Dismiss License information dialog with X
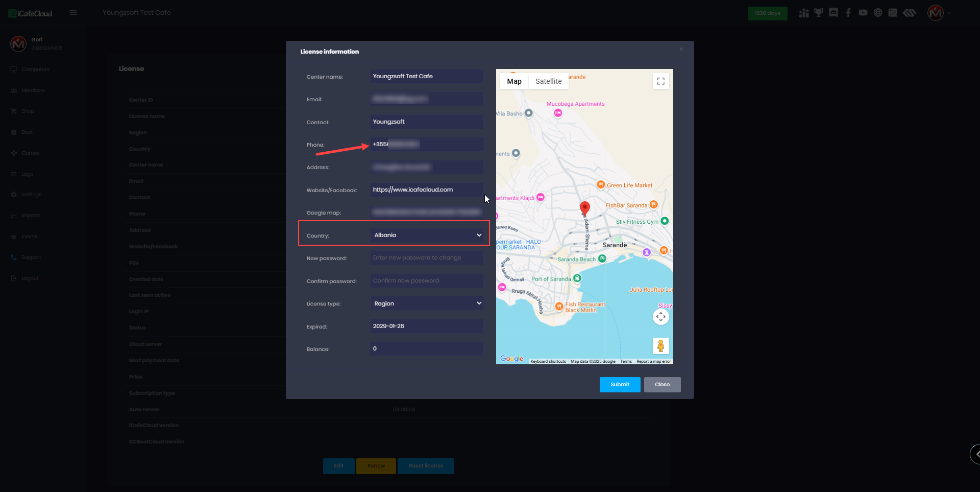This screenshot has height=492, width=980. [681, 49]
